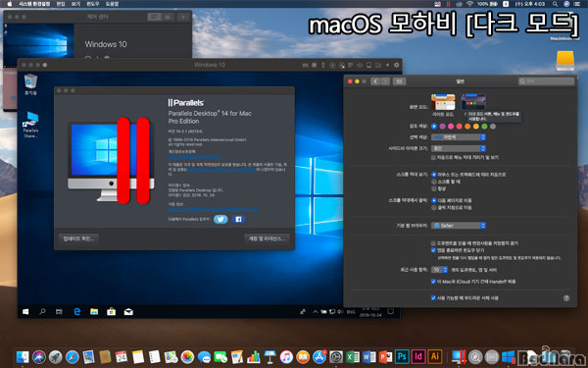588x368 pixels.
Task: Launch Photoshop from the Dock
Action: [402, 357]
